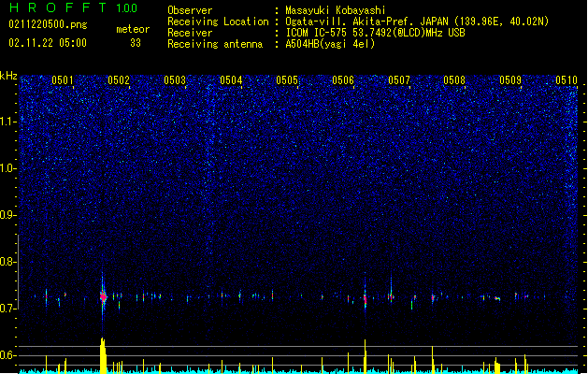Click the HROFFT title text

tap(58, 7)
